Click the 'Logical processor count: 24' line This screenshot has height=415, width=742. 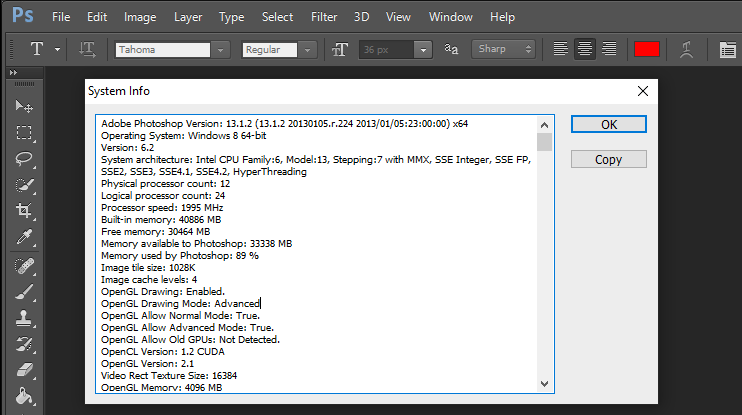(163, 196)
